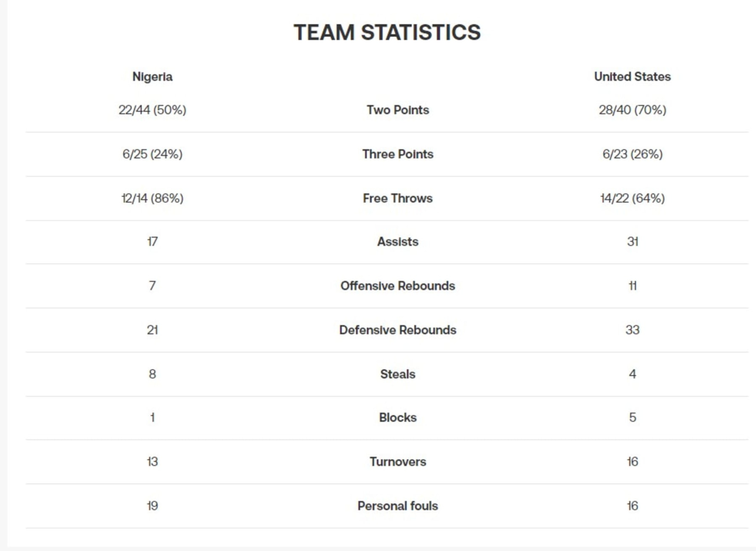This screenshot has width=756, height=551.
Task: Click the Blocks stat label
Action: point(398,417)
